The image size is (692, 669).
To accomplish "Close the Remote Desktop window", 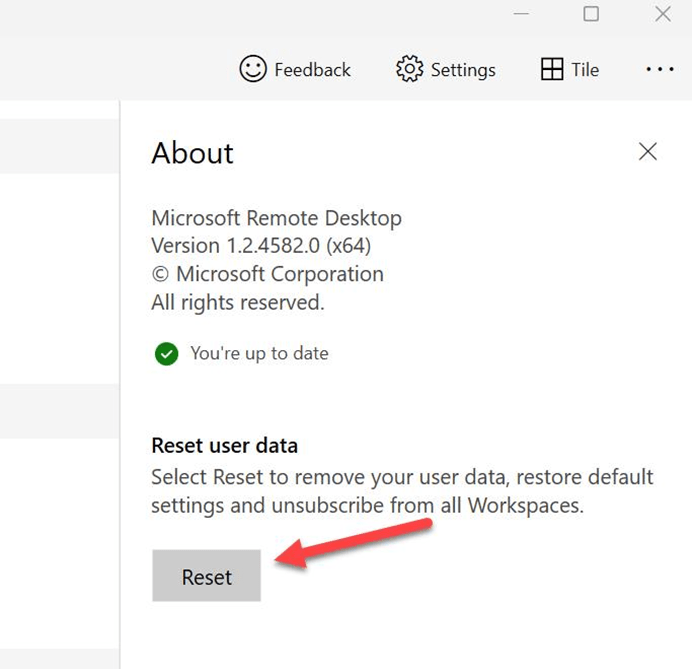I will pos(663,14).
